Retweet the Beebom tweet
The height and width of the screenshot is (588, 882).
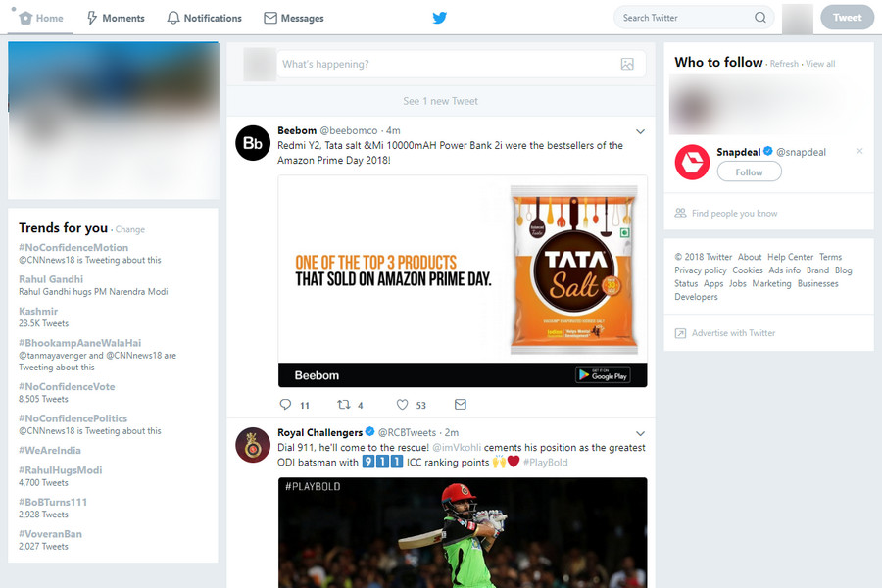point(343,404)
